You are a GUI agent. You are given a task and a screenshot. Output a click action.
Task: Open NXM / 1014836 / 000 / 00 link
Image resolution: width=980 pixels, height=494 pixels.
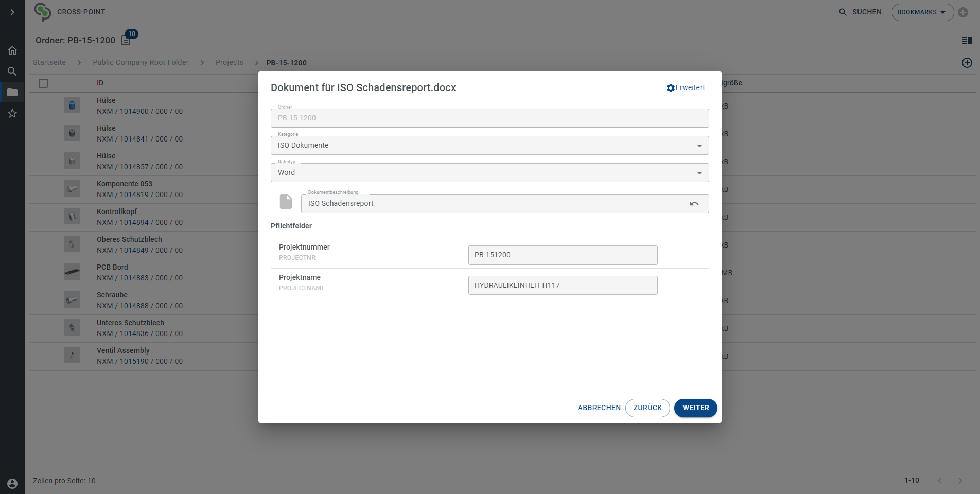139,333
